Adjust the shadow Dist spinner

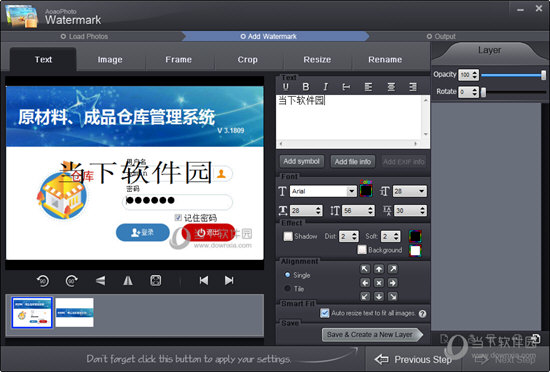click(349, 236)
